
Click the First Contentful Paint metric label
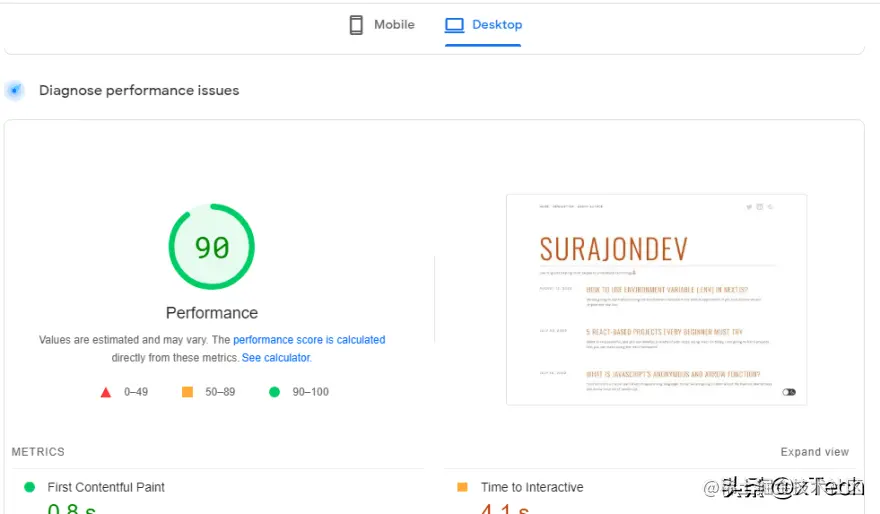click(106, 487)
